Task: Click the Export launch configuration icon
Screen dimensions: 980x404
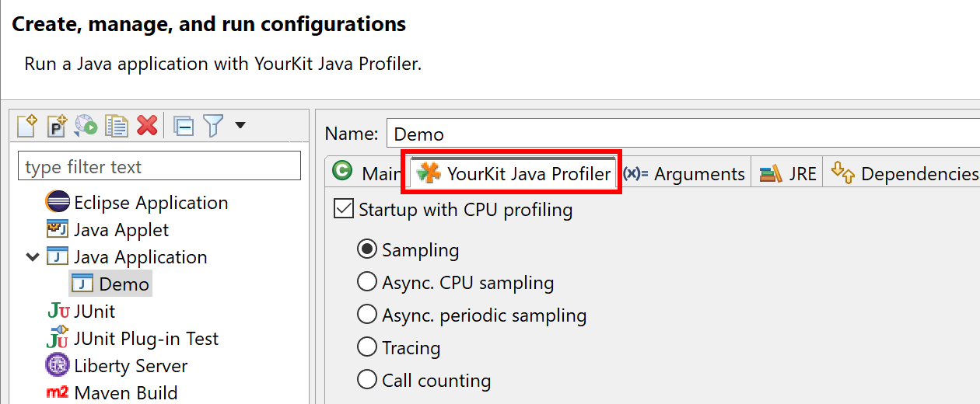Action: 86,125
